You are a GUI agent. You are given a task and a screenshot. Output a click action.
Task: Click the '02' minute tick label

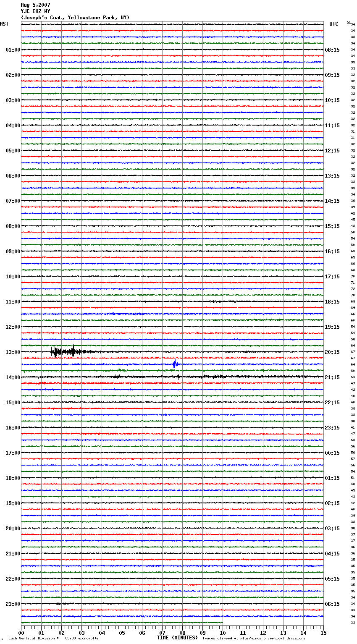click(61, 633)
